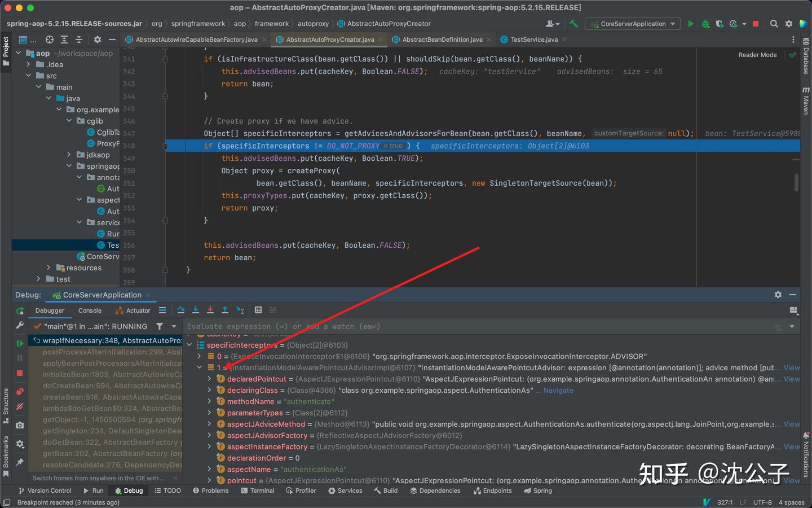Collapse the aop project root node

19,53
